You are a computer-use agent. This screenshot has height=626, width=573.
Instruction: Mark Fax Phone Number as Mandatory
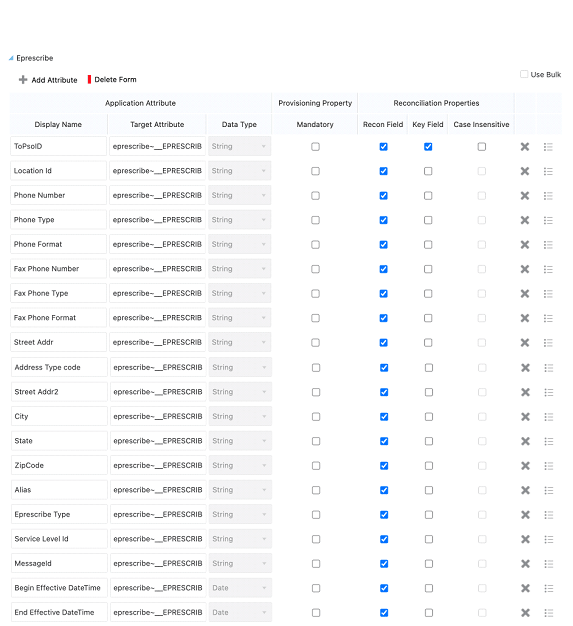(x=315, y=269)
